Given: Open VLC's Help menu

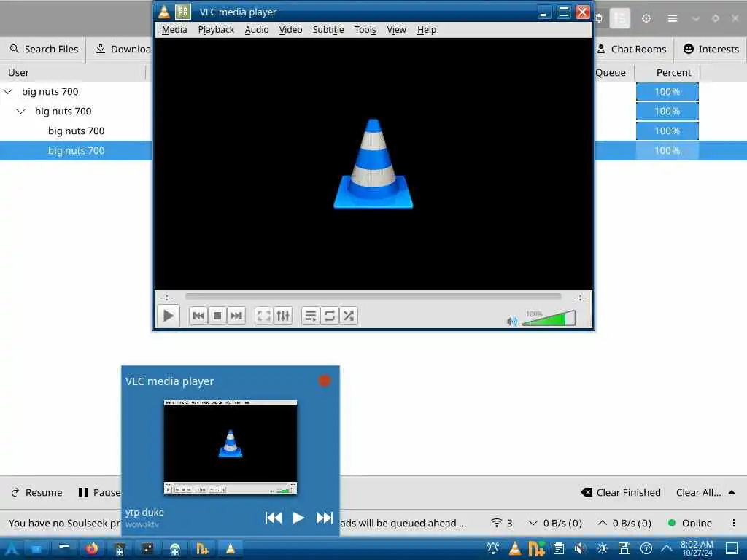Looking at the screenshot, I should point(427,29).
